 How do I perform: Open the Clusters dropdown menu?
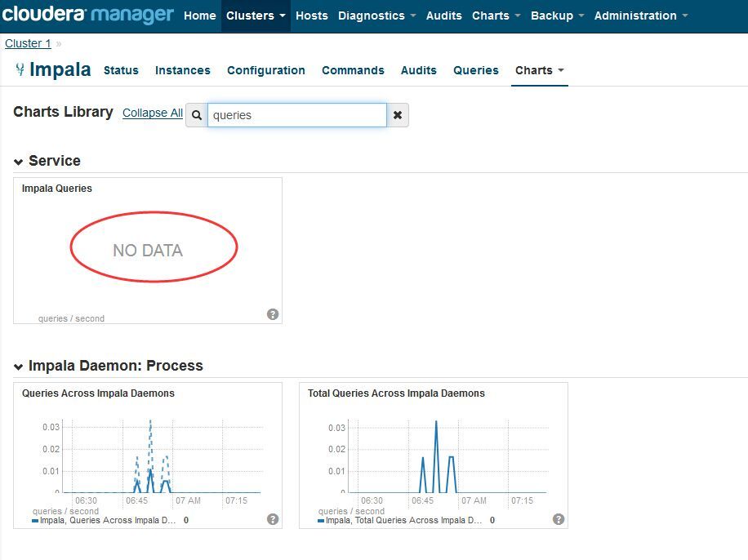(x=256, y=16)
